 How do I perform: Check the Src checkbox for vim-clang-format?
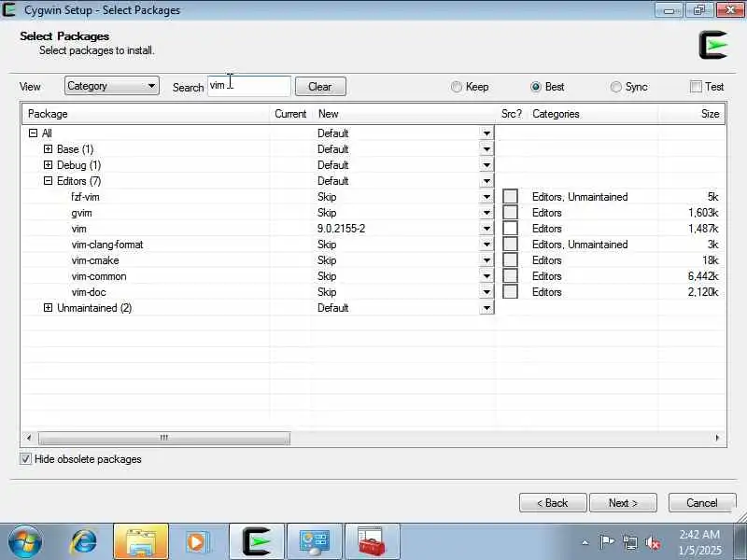tap(510, 245)
